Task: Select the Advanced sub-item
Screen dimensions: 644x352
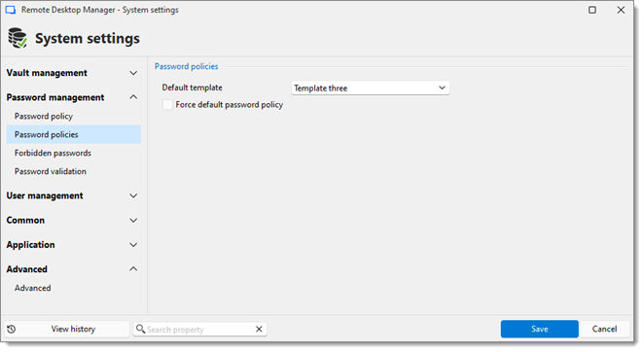Action: (x=33, y=288)
